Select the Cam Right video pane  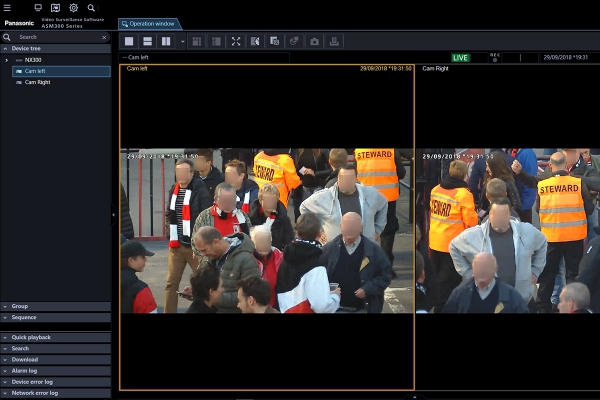tap(508, 227)
